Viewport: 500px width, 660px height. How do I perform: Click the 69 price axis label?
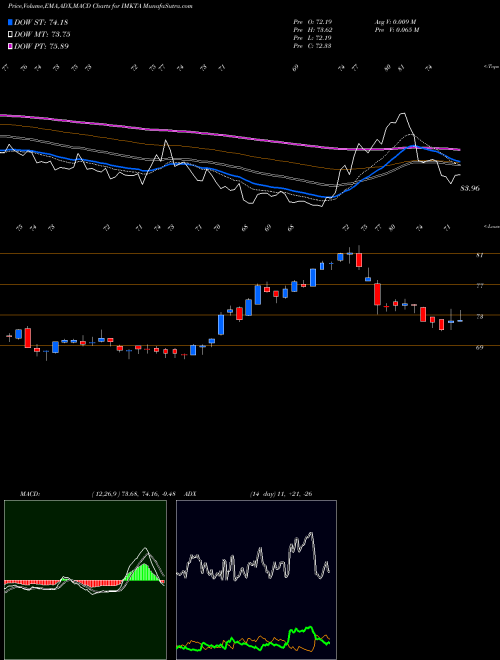point(479,347)
